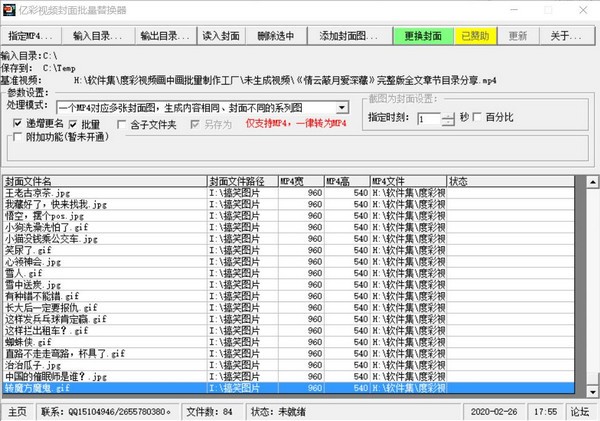The width and height of the screenshot is (600, 421).
Task: Toggle the 递增更名 checkbox
Action: coord(18,124)
